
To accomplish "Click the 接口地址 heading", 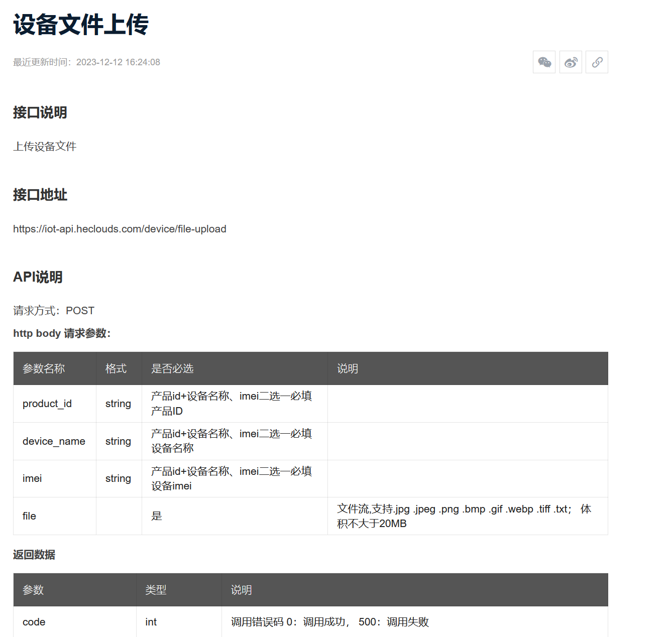I will (40, 195).
